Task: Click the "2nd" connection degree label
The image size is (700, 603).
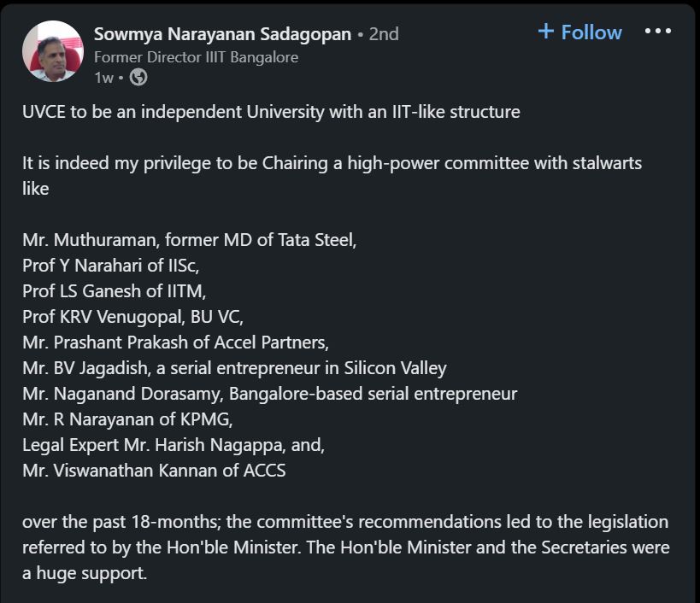Action: [384, 34]
